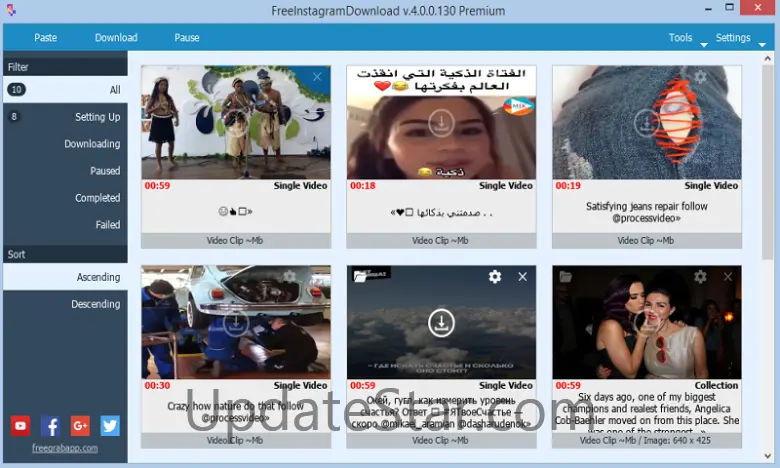780x468 pixels.
Task: Click download icon on jeans repair video
Action: [x=647, y=123]
